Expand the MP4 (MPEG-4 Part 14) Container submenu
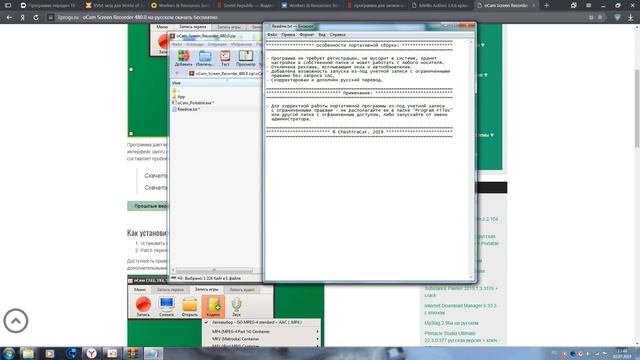The image size is (640, 360). [x=261, y=331]
